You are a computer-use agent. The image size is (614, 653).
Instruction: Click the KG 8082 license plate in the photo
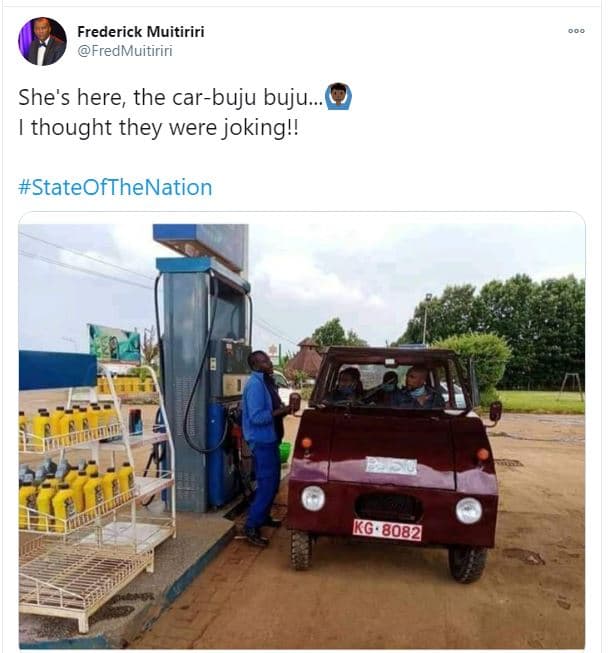click(387, 529)
